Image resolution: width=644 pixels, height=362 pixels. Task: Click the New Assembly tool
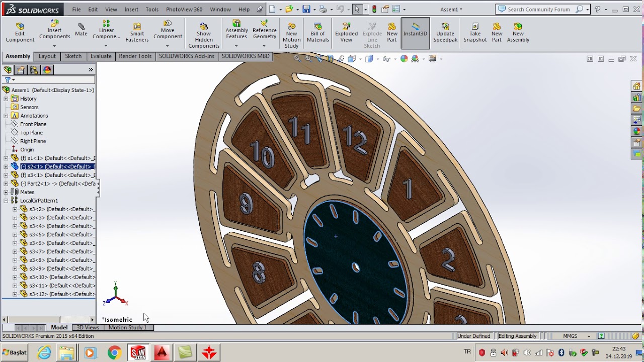(518, 33)
